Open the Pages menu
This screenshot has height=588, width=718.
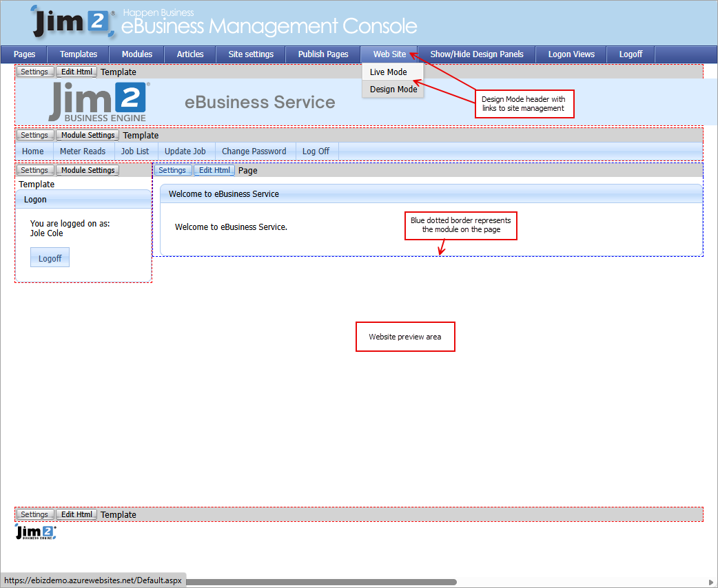[24, 54]
